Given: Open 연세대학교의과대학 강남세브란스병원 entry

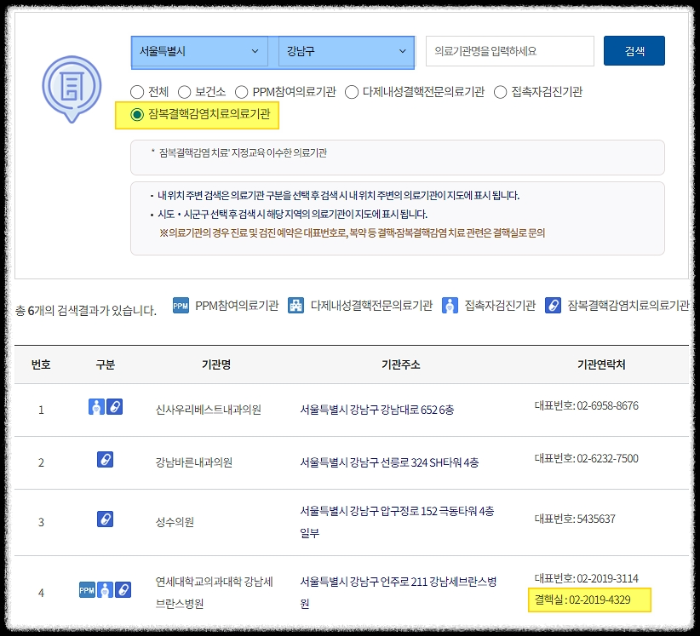Looking at the screenshot, I should tap(214, 593).
